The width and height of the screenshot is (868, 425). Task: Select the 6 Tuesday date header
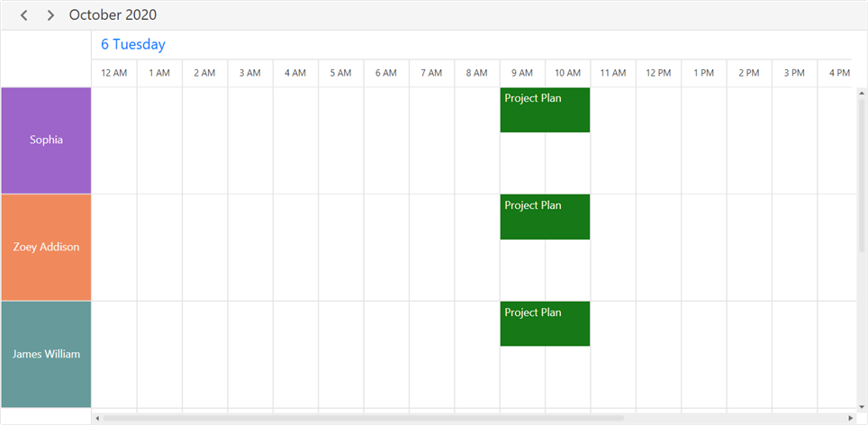pos(132,44)
